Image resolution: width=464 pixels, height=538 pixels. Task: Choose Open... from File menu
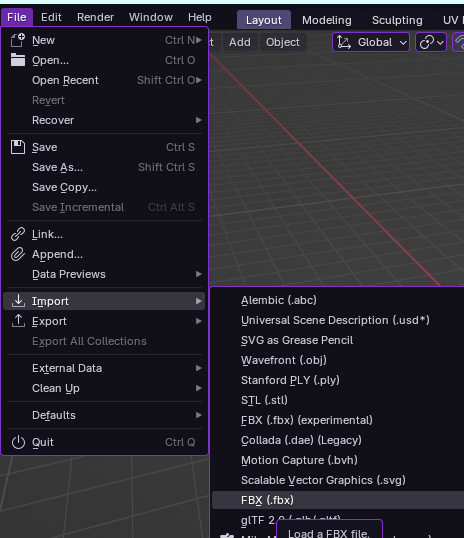click(104, 60)
